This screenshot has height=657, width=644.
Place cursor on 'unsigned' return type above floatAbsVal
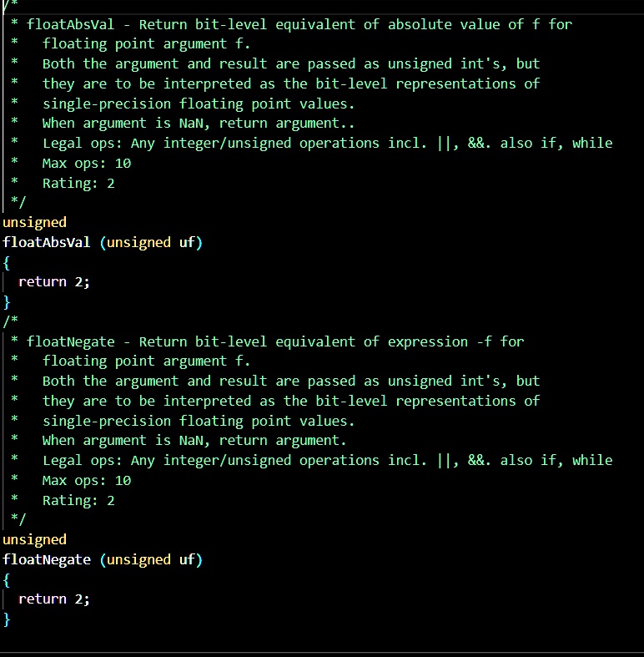pos(34,222)
